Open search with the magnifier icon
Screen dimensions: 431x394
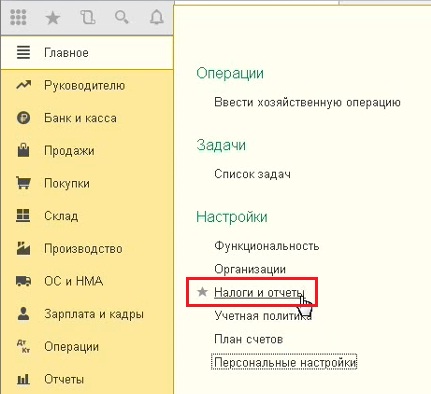(122, 17)
